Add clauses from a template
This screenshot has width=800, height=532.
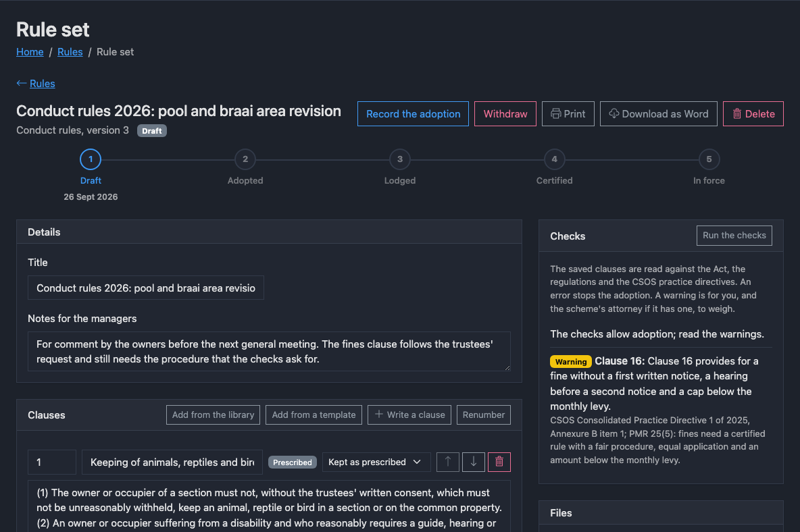(314, 415)
